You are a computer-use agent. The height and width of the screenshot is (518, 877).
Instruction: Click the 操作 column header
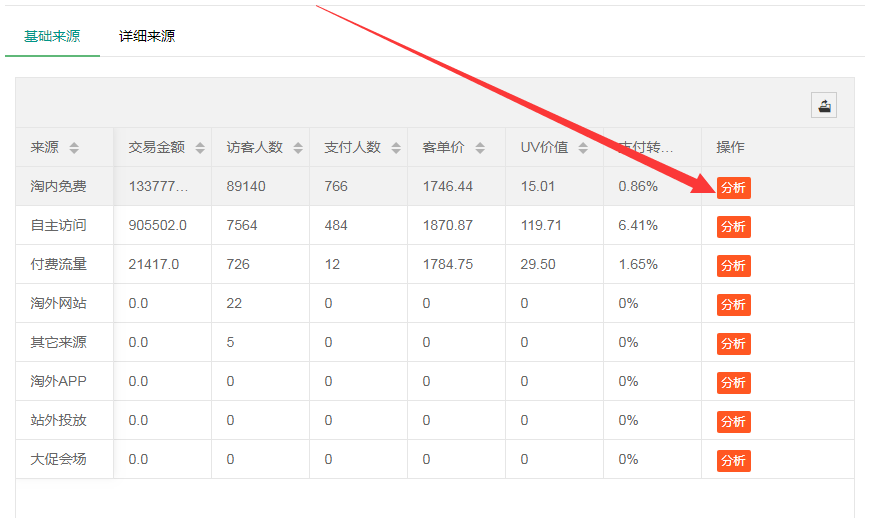coord(778,148)
